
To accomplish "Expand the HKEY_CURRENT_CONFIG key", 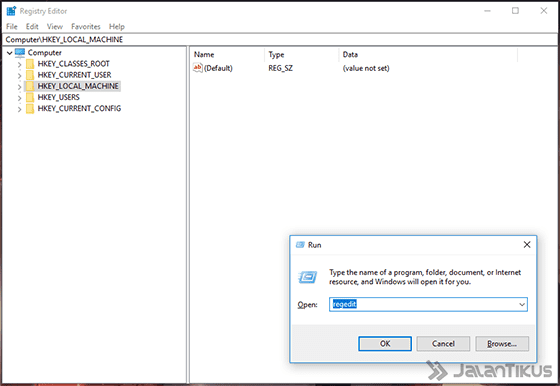I will tap(20, 109).
